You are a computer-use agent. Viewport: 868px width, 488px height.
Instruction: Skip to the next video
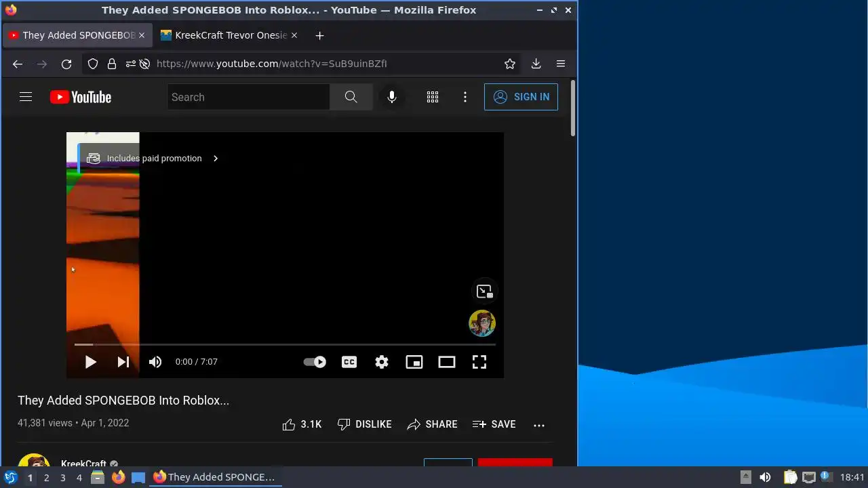[x=123, y=362]
